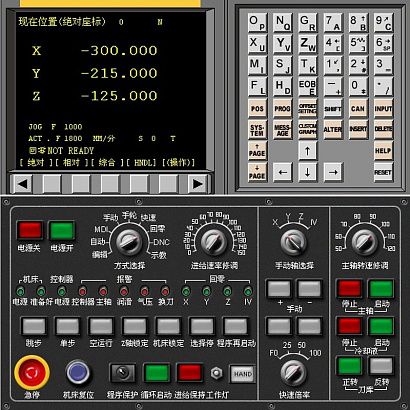Click the feed rate override (进给速率修调) knob
This screenshot has width=410, height=410.
214,242
